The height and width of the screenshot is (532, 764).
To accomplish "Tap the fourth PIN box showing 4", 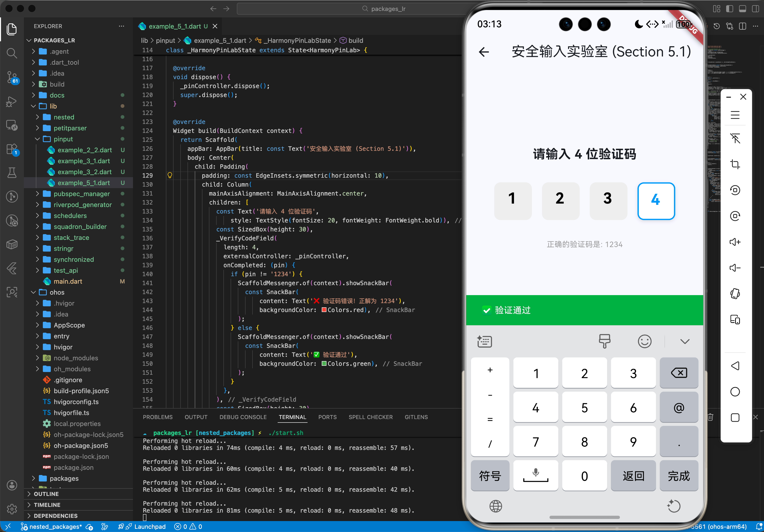I will pos(656,201).
